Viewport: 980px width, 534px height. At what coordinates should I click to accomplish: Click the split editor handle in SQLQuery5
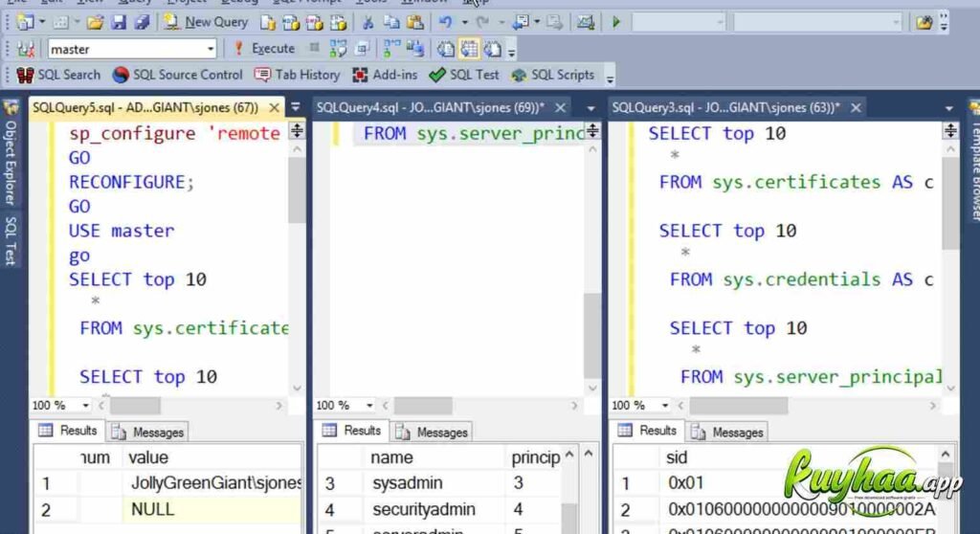(297, 130)
